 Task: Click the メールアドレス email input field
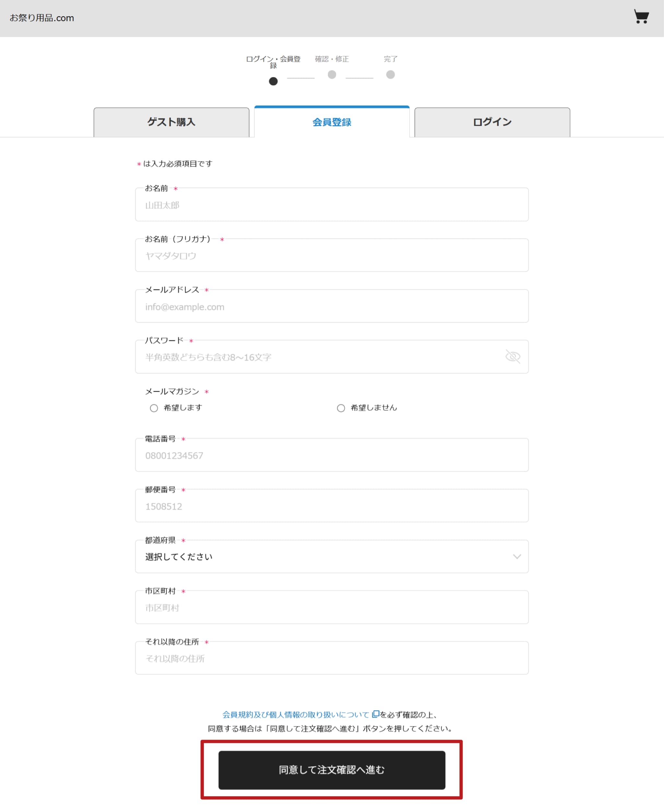pyautogui.click(x=331, y=307)
